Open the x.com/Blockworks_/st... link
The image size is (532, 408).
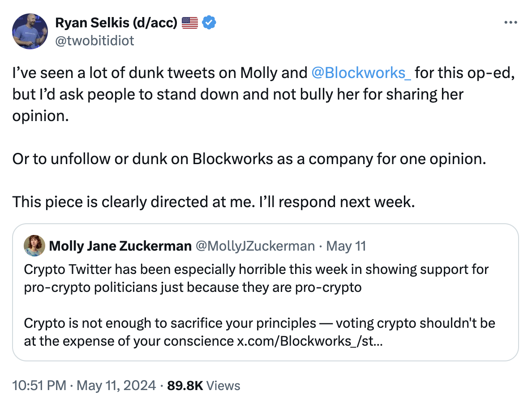pyautogui.click(x=309, y=341)
